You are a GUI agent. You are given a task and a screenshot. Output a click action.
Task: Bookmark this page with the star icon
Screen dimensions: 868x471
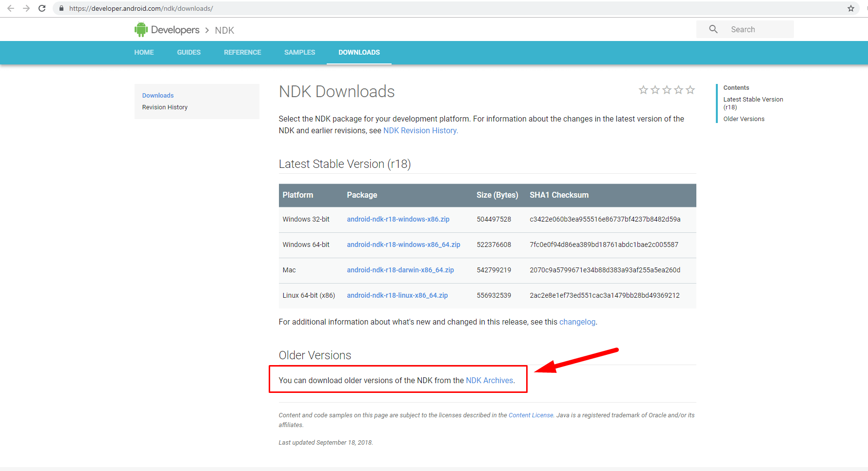point(851,8)
